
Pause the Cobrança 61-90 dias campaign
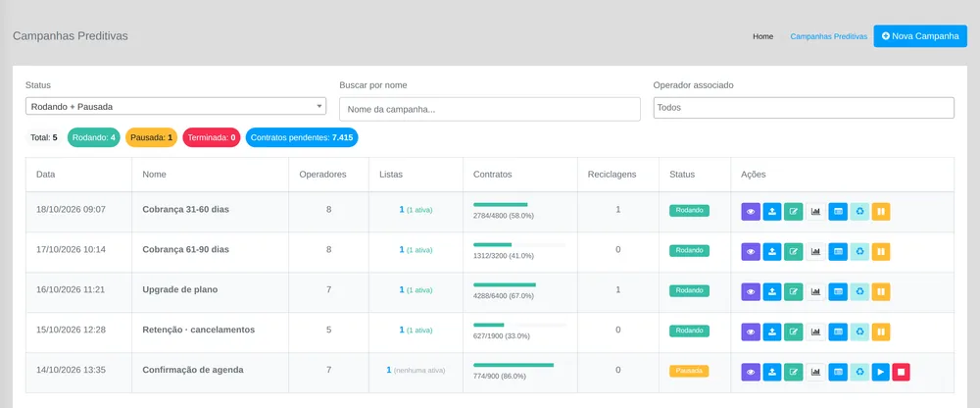point(881,251)
